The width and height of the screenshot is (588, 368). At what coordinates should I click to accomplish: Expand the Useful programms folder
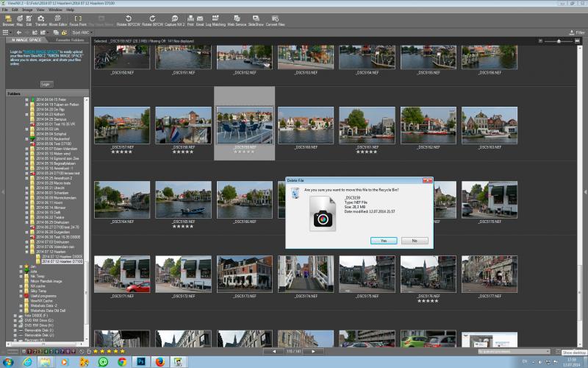tap(21, 296)
